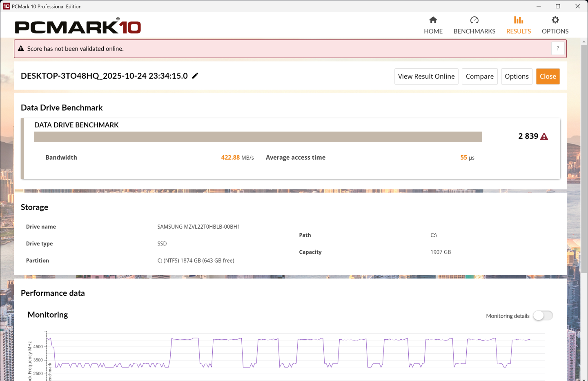Click the drive type value SSD
588x381 pixels.
(162, 244)
